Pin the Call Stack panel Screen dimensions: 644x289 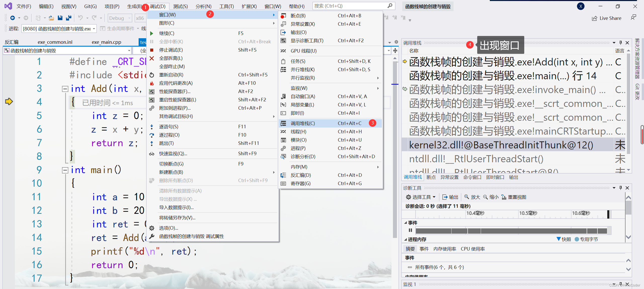[620, 43]
